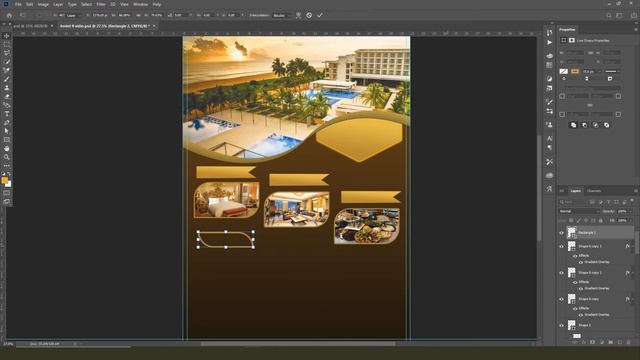Screen dimensions: 640x360
Task: Open the stroke type line dropdown
Action: click(612, 71)
